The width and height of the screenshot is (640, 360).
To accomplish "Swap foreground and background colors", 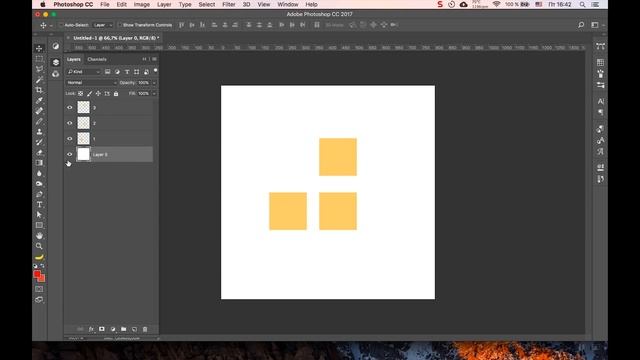I will point(43,266).
